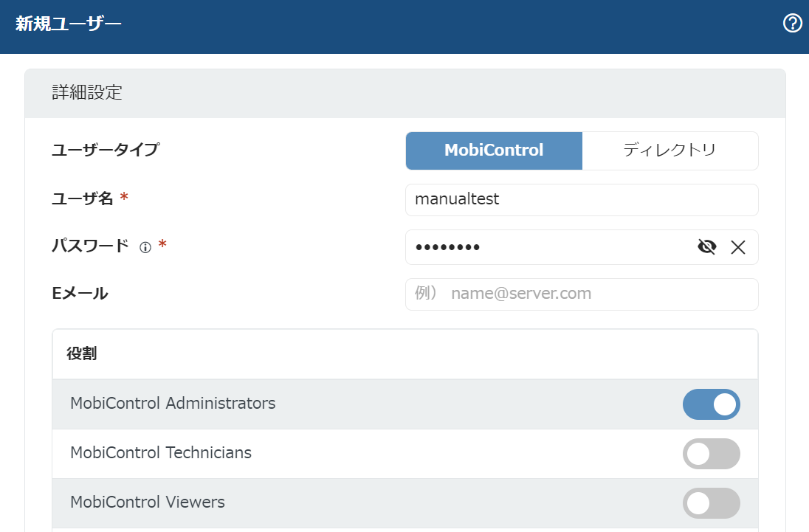The image size is (809, 532).
Task: Click the password info icon
Action: click(145, 247)
